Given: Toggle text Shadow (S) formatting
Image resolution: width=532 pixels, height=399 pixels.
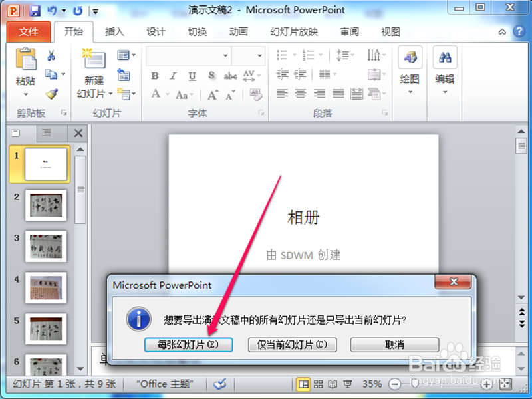Looking at the screenshot, I should tap(211, 76).
